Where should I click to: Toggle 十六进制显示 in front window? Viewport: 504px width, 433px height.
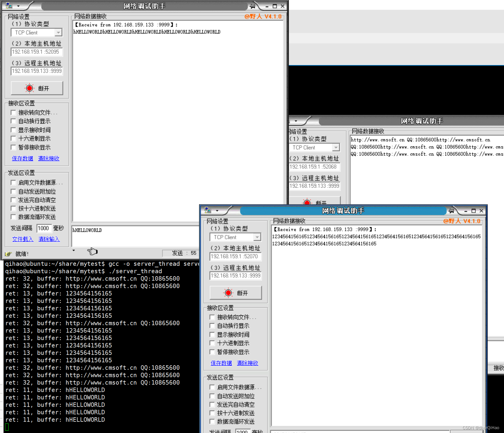pos(212,343)
